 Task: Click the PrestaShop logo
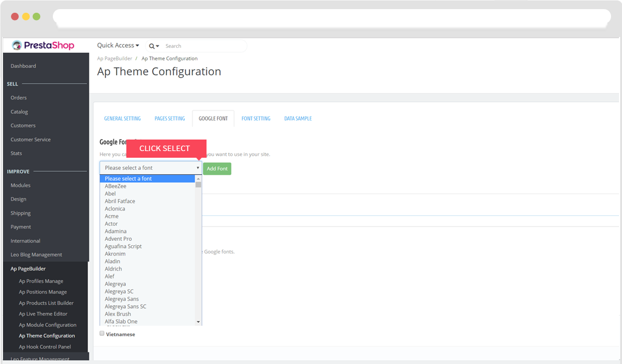tap(43, 45)
